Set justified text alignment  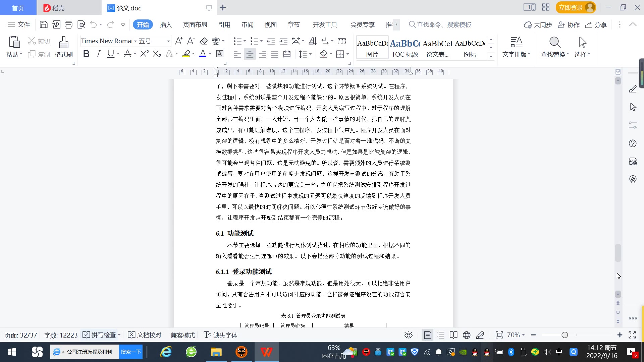(x=275, y=54)
